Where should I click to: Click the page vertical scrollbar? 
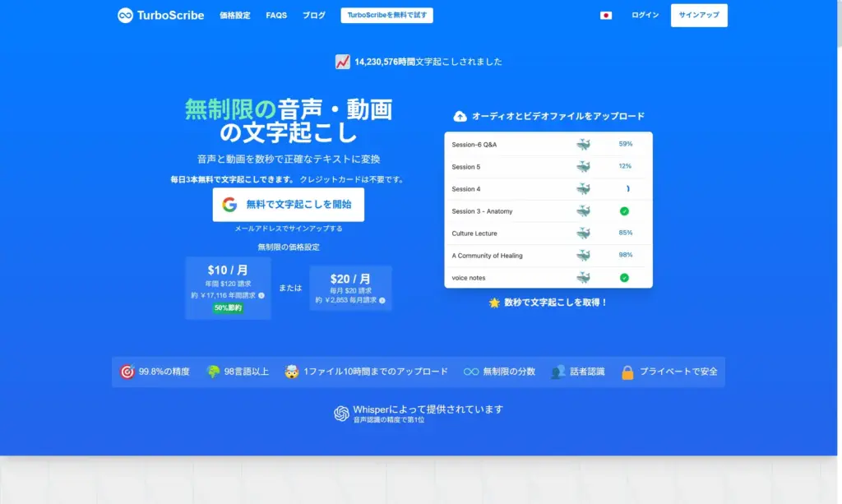[840, 24]
